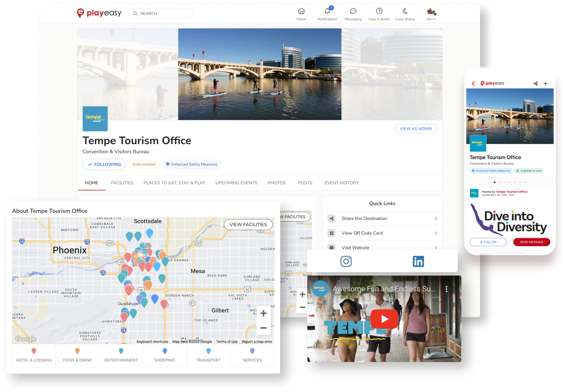The width and height of the screenshot is (566, 392).
Task: Filter map by Services
Action: (x=253, y=356)
